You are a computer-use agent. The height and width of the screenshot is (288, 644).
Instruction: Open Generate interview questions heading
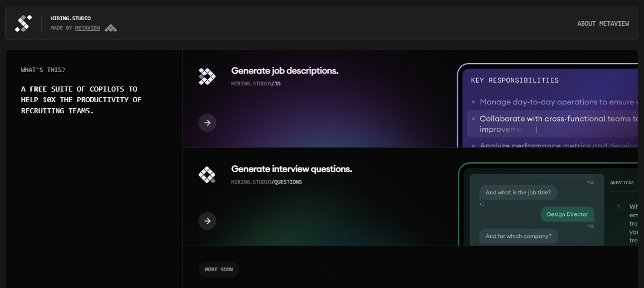292,169
